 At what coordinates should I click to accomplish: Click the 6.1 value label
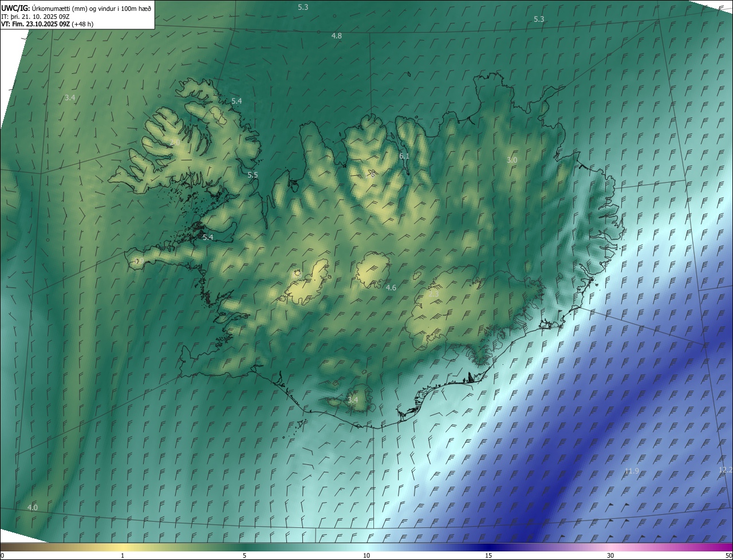click(404, 156)
